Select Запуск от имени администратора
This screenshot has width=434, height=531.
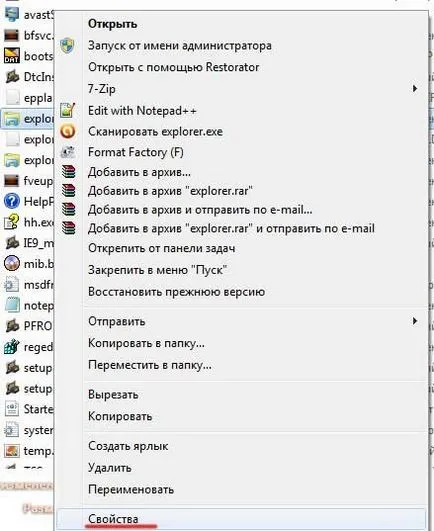[180, 45]
